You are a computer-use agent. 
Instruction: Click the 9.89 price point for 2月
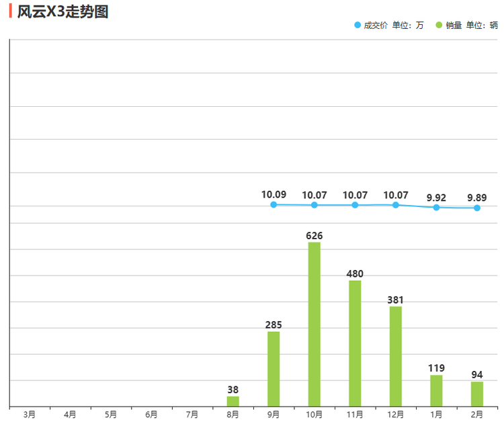coord(477,208)
